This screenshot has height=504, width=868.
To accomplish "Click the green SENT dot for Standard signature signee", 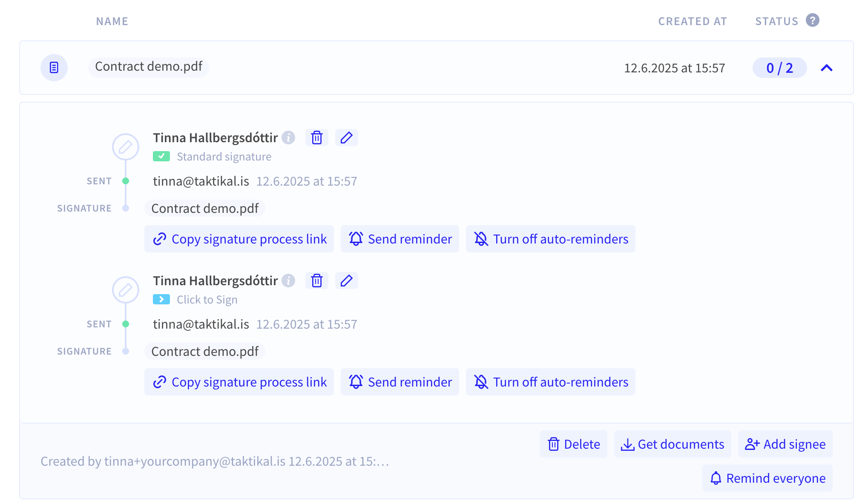I will pos(126,181).
